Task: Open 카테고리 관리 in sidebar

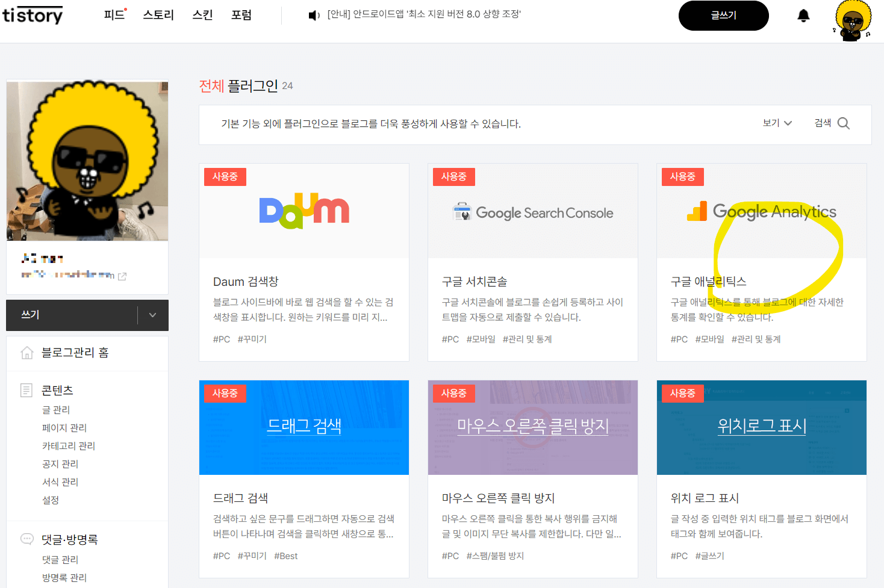Action: pos(69,446)
